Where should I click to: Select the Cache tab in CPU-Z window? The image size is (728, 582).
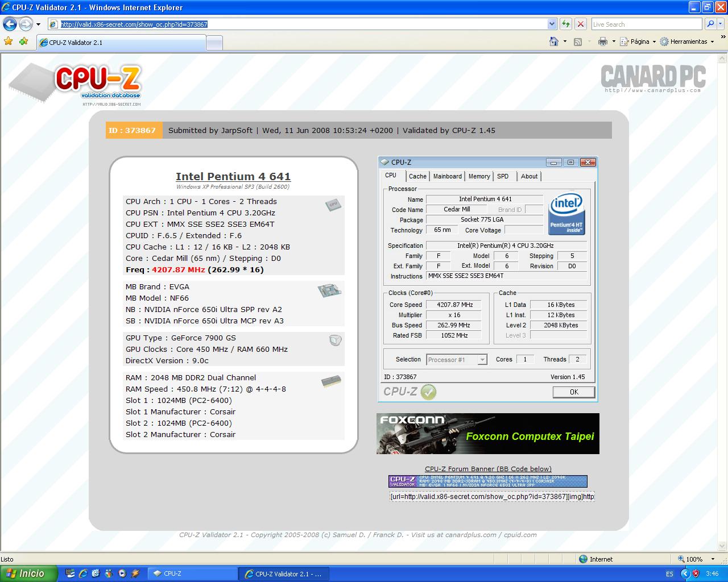417,176
